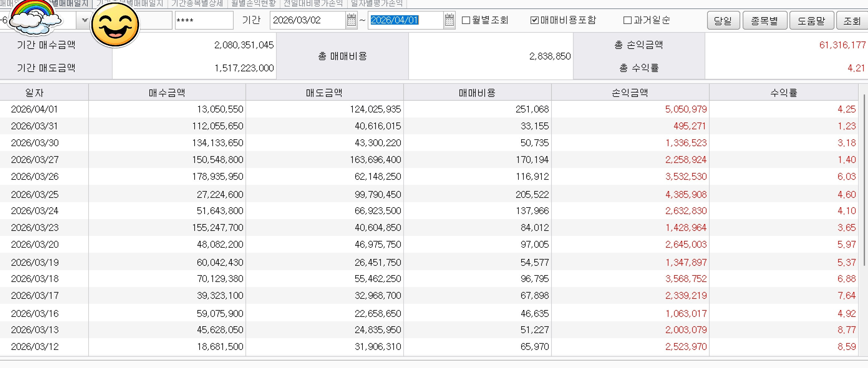Viewport: 868px width, 368px height.
Task: Click the 조회 search button
Action: pyautogui.click(x=852, y=21)
